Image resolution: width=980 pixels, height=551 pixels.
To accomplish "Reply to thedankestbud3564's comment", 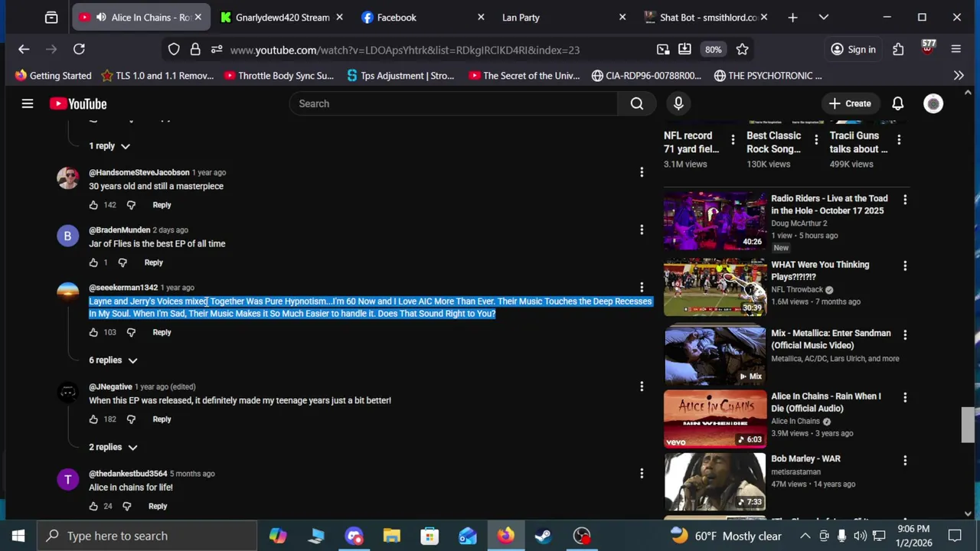I will [158, 506].
